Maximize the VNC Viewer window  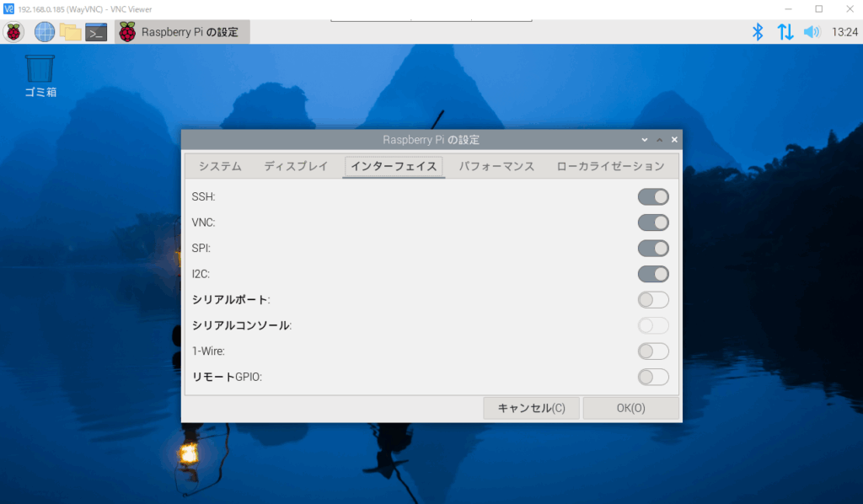(819, 8)
